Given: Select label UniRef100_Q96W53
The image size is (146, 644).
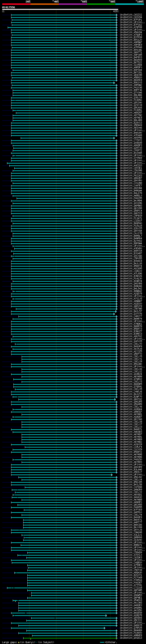Looking at the screenshot, I should click(x=131, y=595).
